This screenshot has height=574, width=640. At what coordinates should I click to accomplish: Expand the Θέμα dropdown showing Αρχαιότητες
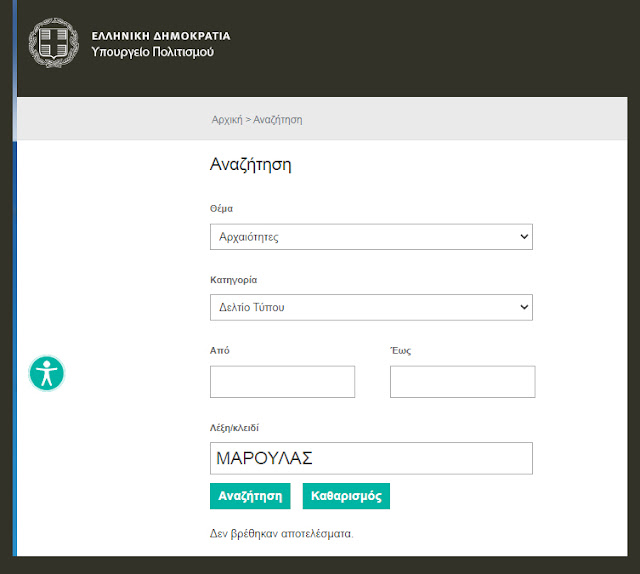click(x=371, y=237)
